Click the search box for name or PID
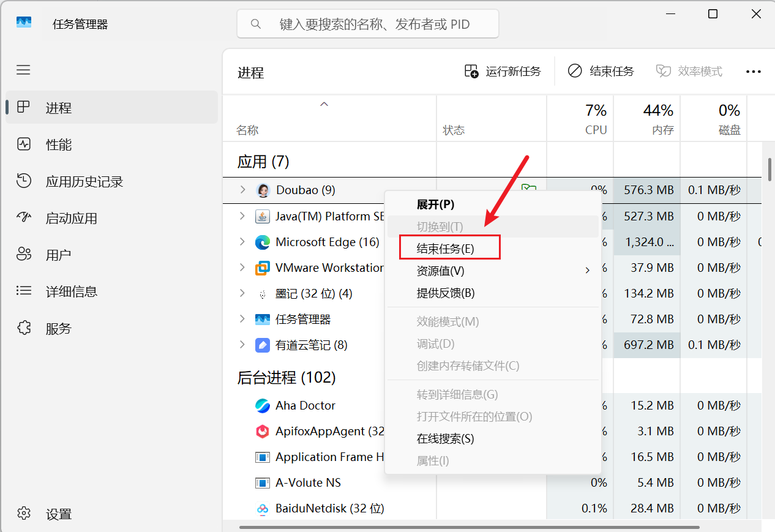 pyautogui.click(x=368, y=24)
